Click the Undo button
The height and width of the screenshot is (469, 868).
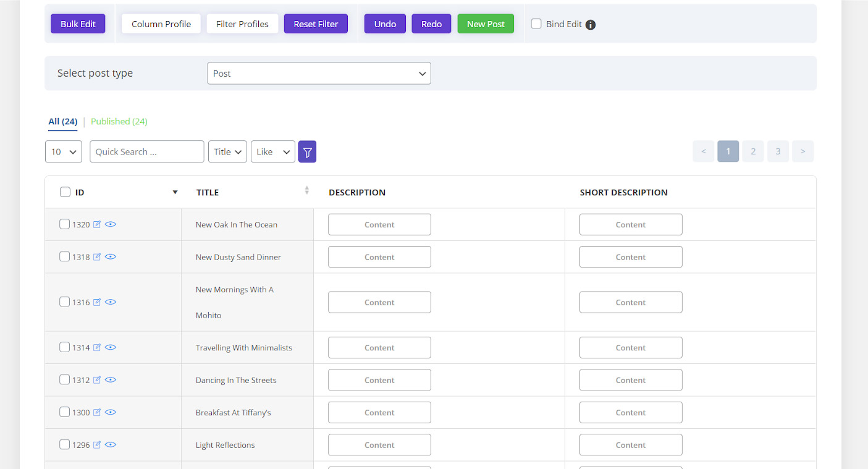(385, 23)
